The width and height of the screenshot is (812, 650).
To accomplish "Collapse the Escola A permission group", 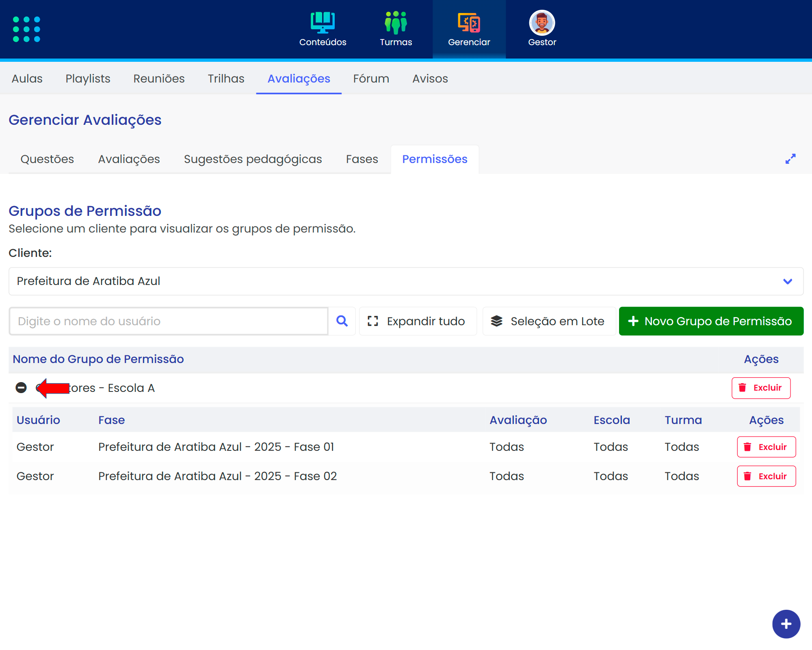I will [21, 388].
